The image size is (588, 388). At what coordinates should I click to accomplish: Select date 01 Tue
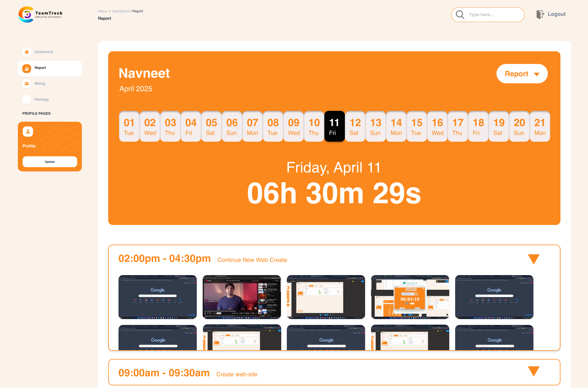[x=129, y=126]
